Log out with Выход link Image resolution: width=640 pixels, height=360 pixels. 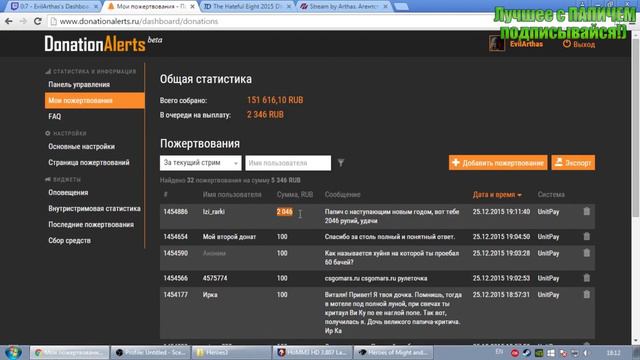coord(579,44)
